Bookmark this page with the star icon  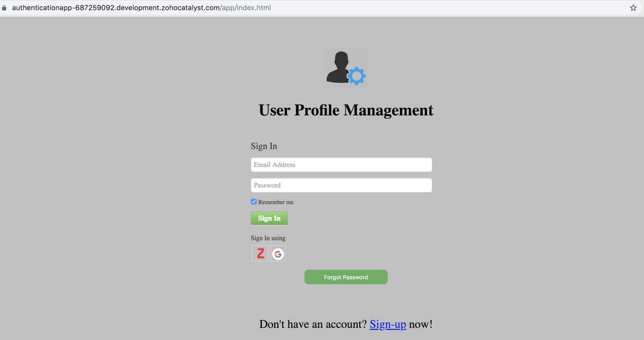633,8
